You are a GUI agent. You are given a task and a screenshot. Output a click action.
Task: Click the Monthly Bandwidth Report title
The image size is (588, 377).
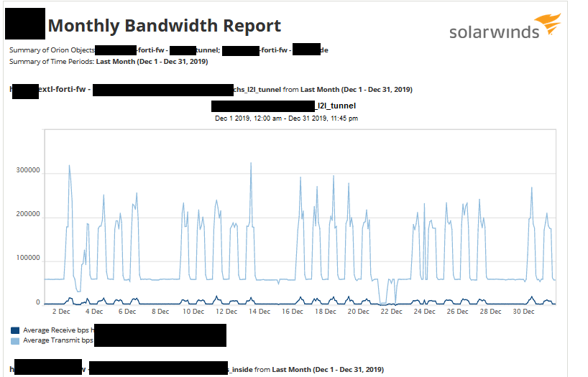[x=164, y=26]
